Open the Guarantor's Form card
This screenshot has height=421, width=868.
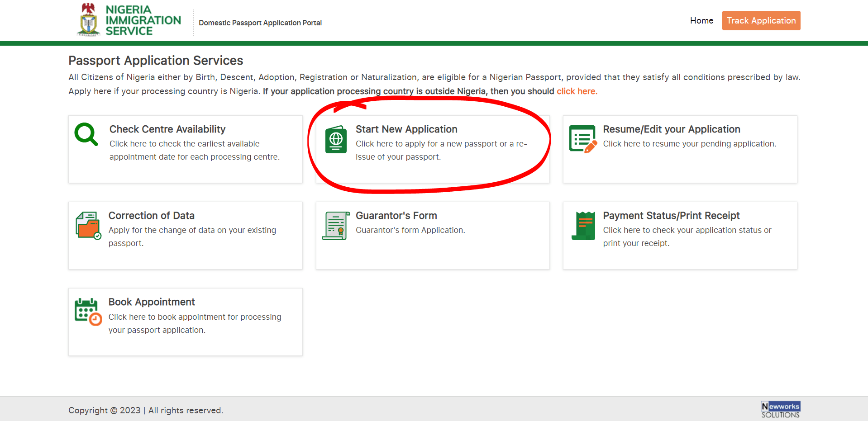(433, 235)
